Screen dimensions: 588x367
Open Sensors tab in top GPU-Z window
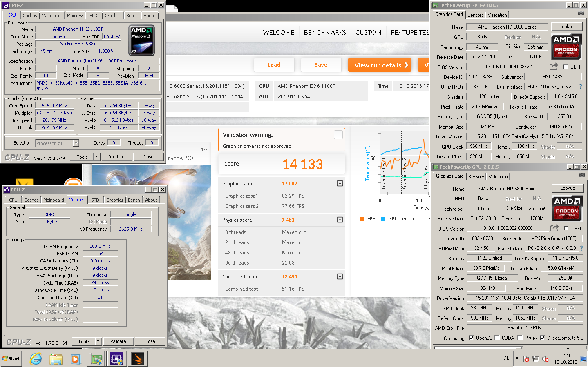pos(475,15)
